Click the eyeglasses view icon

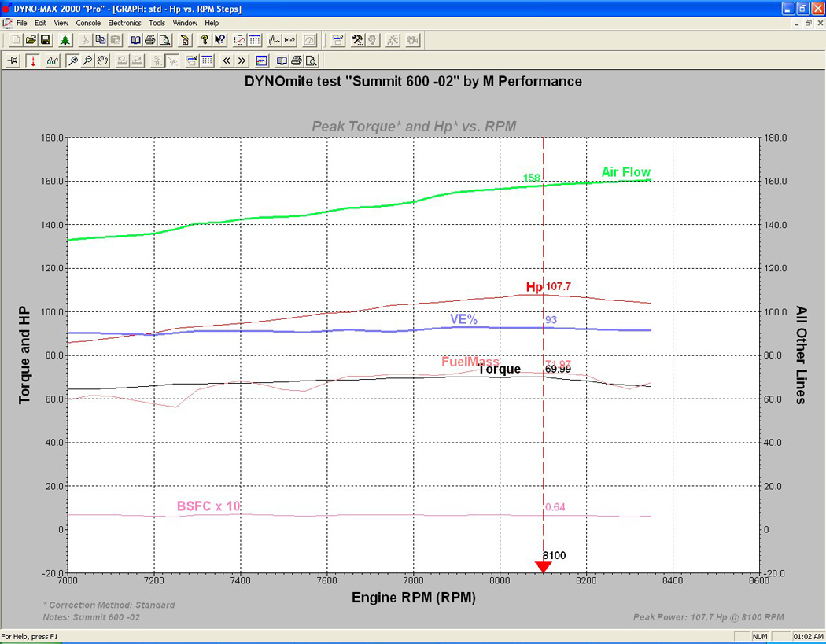point(52,61)
